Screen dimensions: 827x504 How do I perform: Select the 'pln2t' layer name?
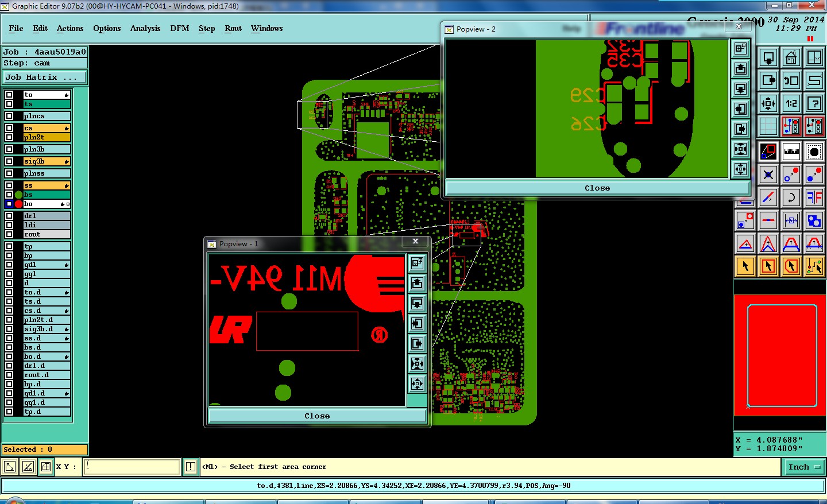(47, 137)
